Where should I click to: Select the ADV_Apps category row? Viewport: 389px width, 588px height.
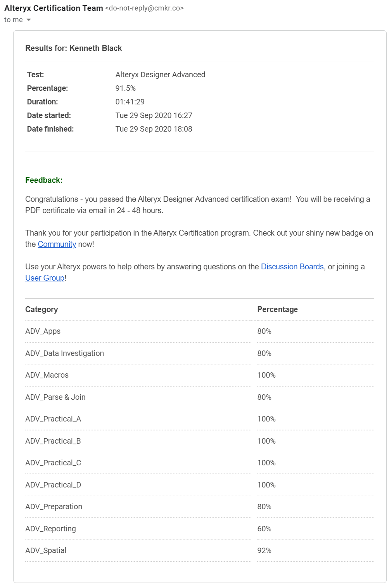pos(43,331)
